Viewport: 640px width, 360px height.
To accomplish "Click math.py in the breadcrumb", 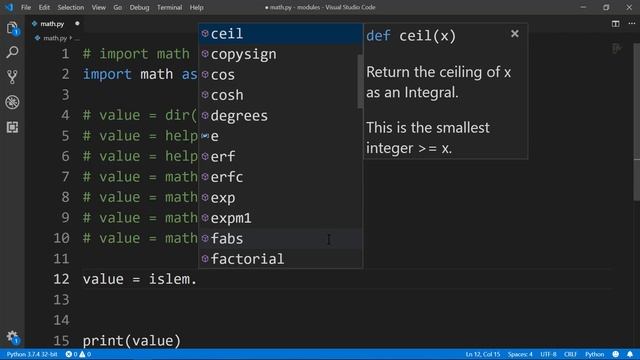I will [x=55, y=38].
